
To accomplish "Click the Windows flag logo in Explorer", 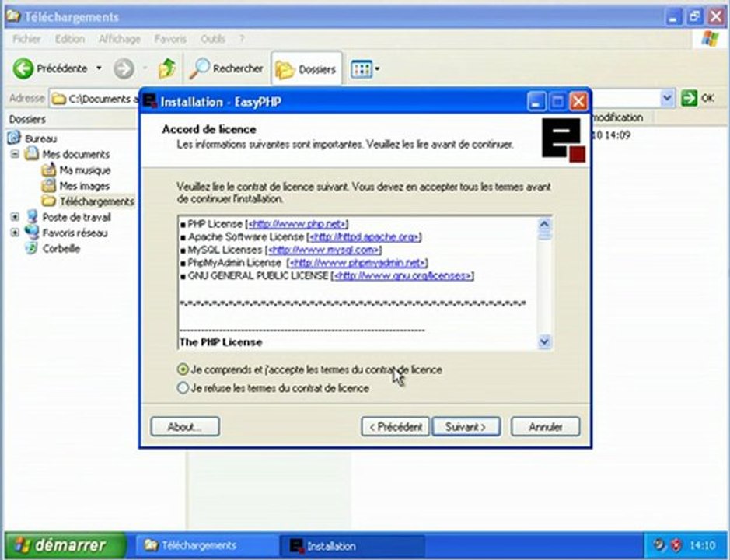I will 710,39.
